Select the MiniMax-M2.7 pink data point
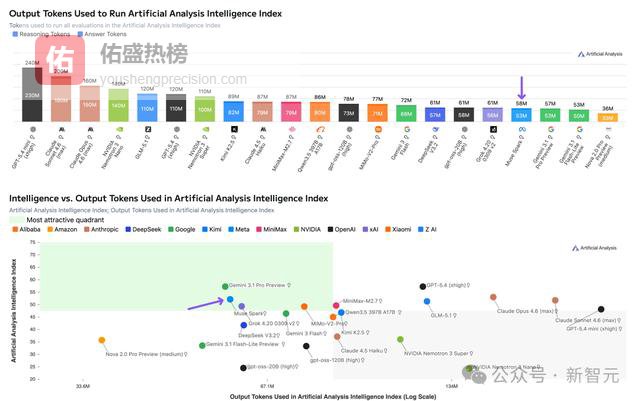 point(335,300)
